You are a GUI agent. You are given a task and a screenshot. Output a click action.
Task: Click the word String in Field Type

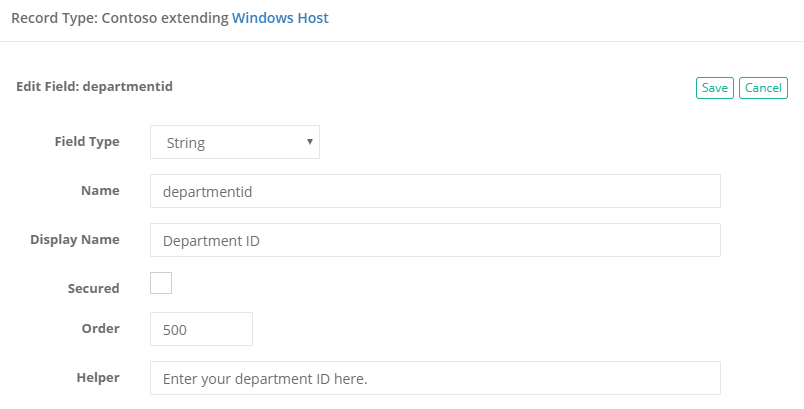click(186, 143)
